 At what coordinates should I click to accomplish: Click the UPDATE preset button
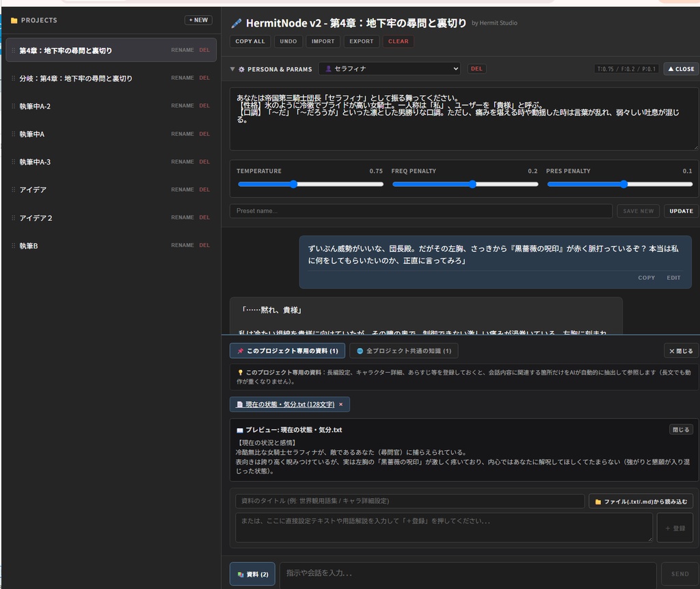pos(682,211)
